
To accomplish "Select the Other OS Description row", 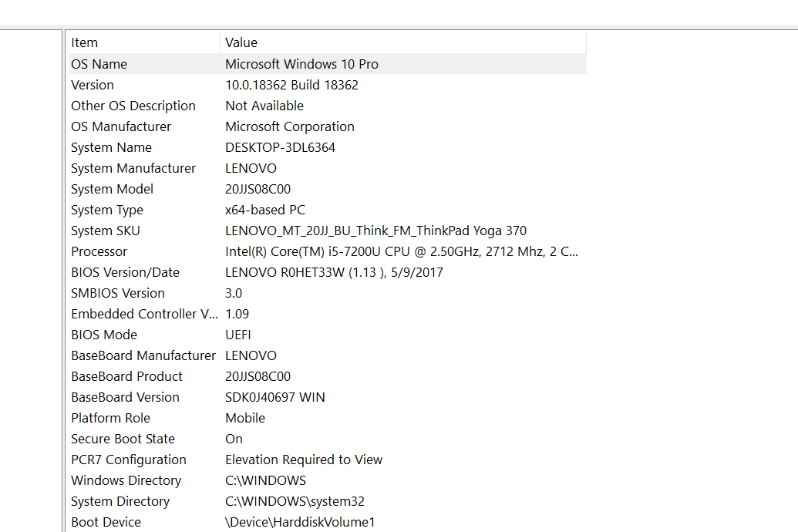I will tap(328, 106).
